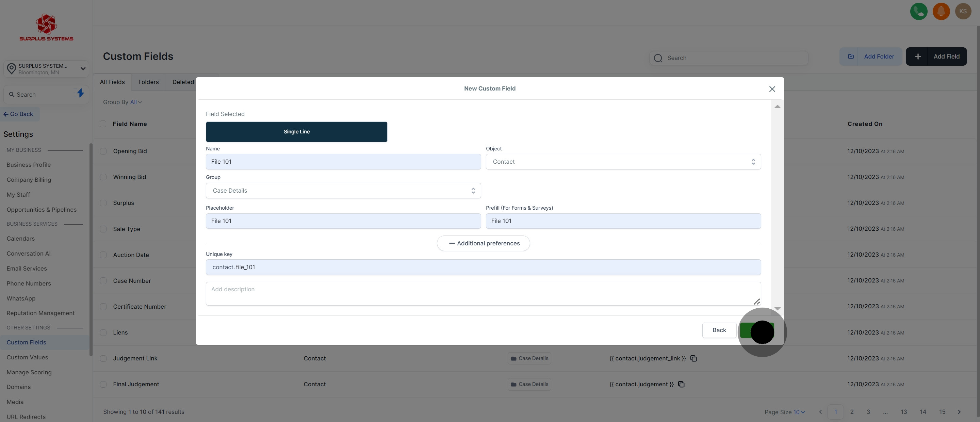The image size is (980, 422).
Task: Switch to the Folders tab
Action: point(148,82)
